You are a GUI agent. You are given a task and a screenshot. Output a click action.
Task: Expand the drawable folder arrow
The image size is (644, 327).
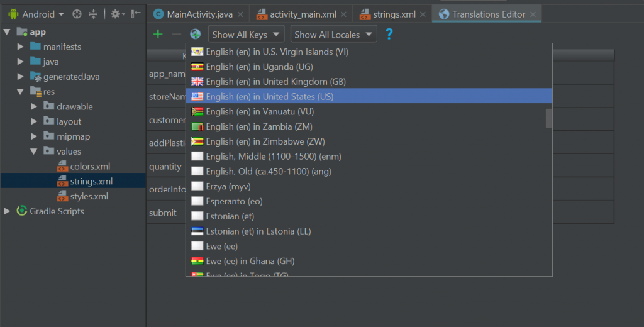click(34, 106)
